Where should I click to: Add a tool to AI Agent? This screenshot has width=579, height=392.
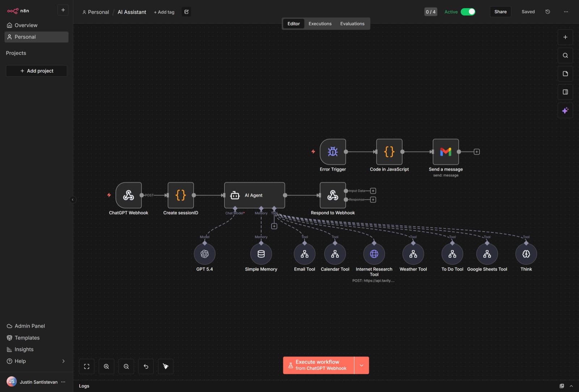tap(274, 226)
